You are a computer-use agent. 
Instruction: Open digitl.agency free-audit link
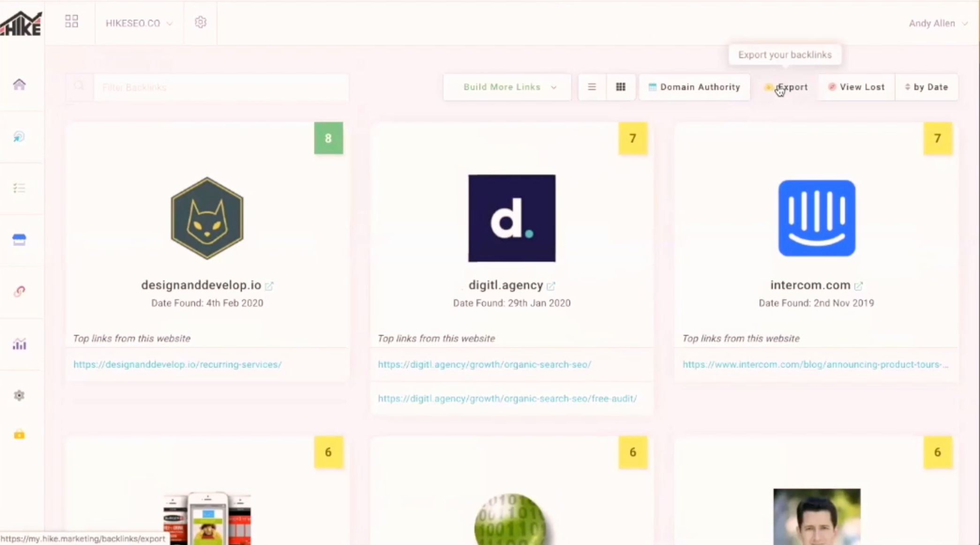coord(507,398)
